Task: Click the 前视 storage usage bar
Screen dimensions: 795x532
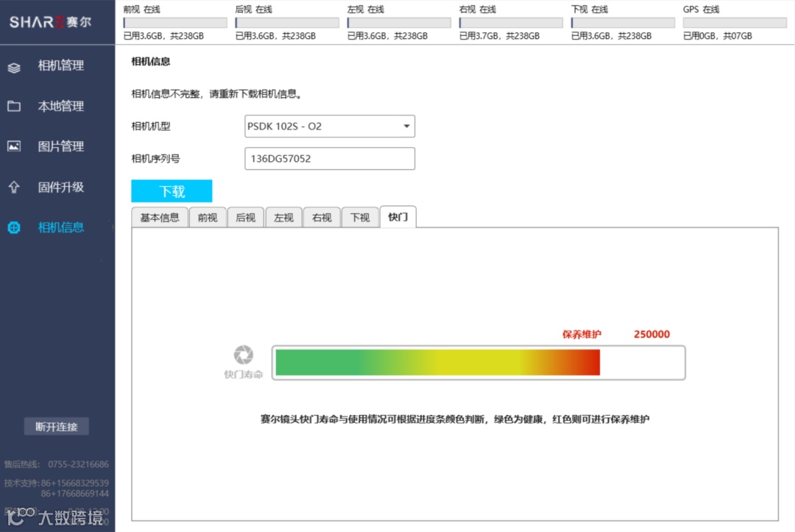Action: tap(175, 23)
